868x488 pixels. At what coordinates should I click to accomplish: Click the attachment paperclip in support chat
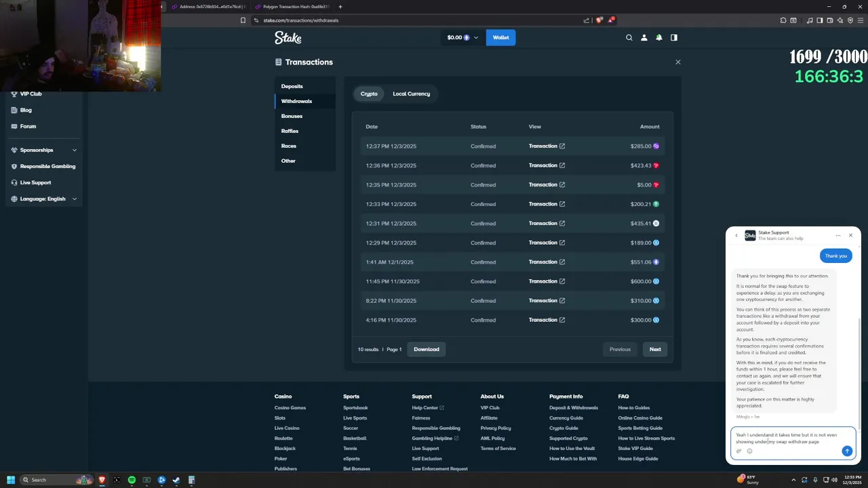click(739, 451)
